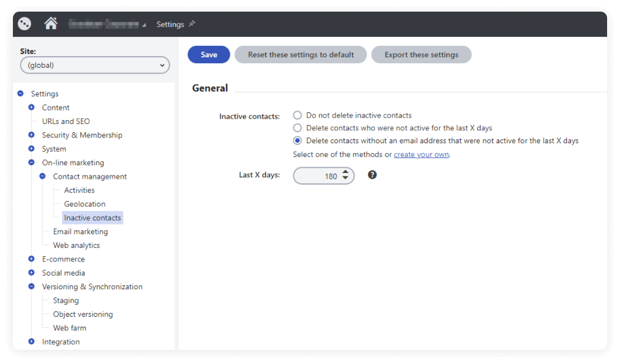
Task: Open Email marketing settings
Action: pyautogui.click(x=80, y=232)
